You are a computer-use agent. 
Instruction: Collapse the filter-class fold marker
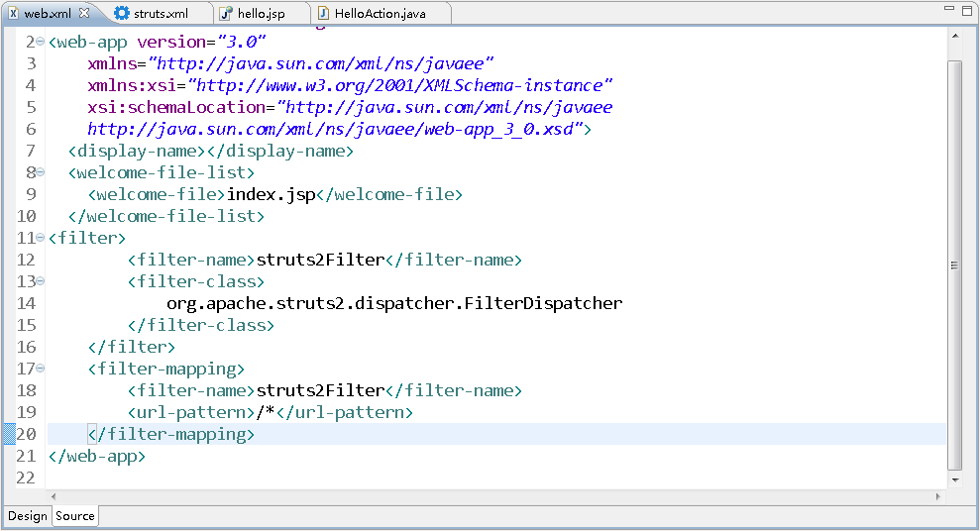click(41, 281)
